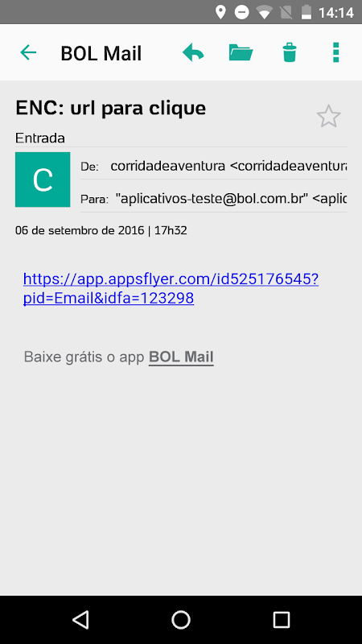Follow the BOL Mail download link

[x=181, y=357]
